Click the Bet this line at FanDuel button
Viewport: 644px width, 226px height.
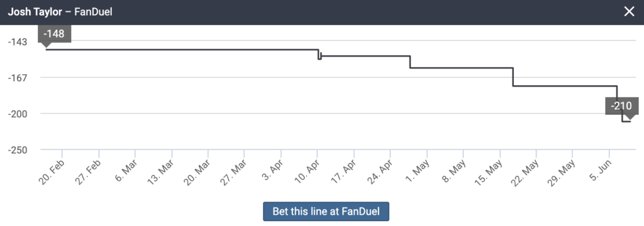click(326, 212)
